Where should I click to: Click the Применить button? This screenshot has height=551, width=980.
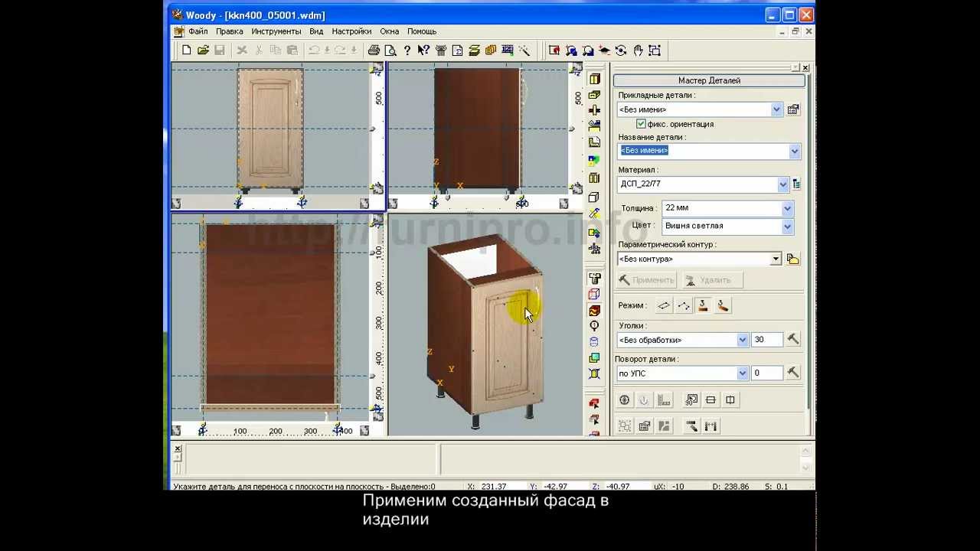pos(647,280)
